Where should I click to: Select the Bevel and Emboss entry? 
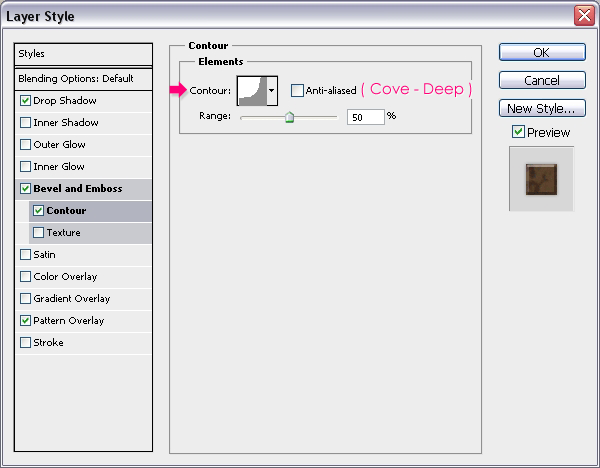[78, 189]
